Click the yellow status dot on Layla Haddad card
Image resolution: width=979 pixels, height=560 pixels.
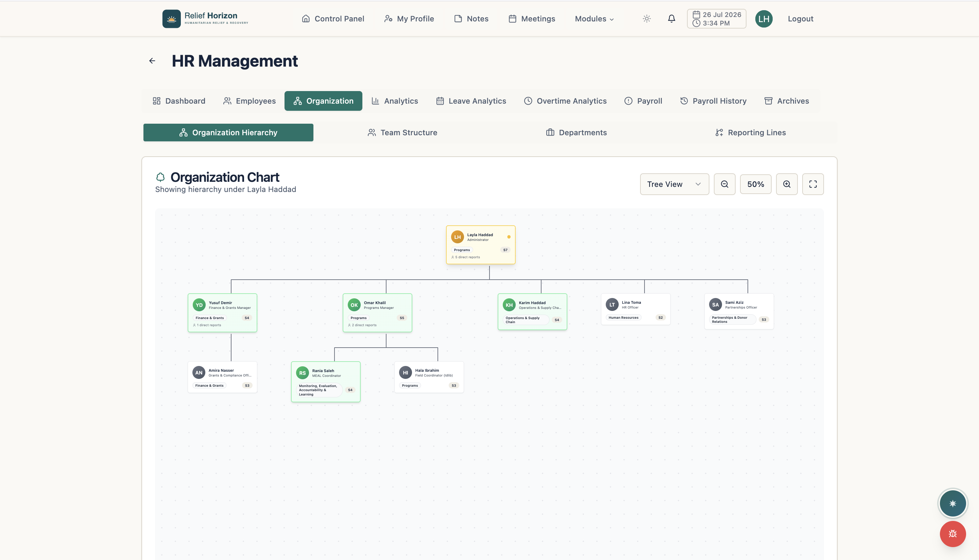pos(509,237)
